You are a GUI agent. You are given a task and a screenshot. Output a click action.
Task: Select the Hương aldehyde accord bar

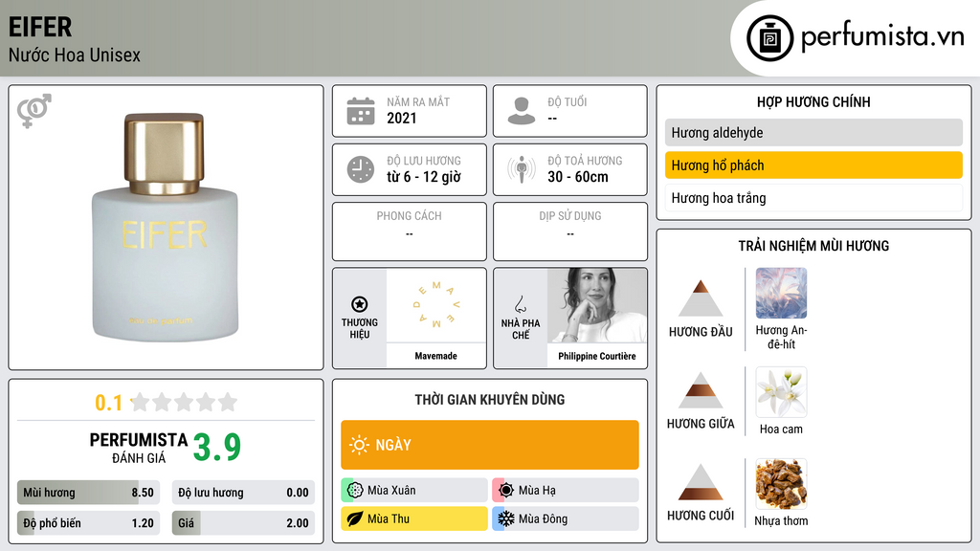tap(813, 132)
